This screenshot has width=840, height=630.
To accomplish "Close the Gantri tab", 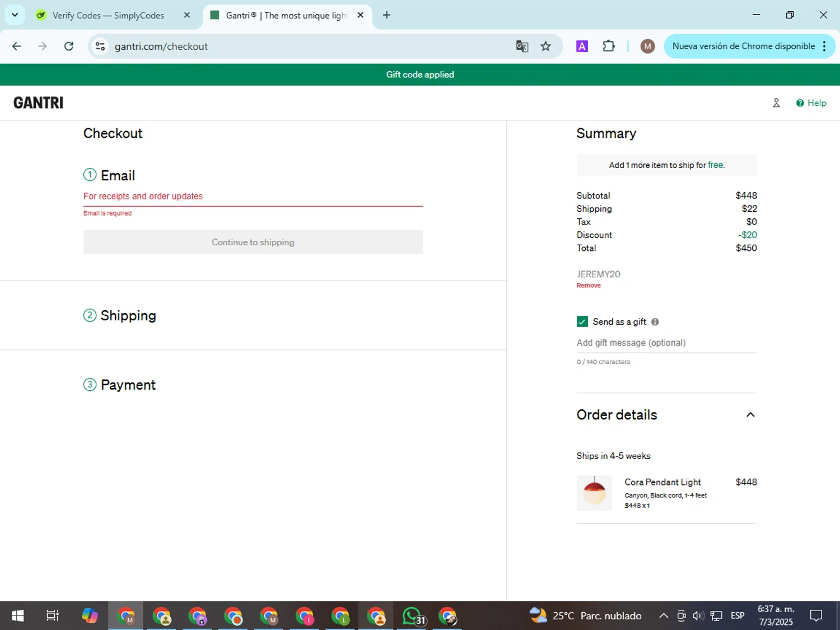I will pos(361,15).
